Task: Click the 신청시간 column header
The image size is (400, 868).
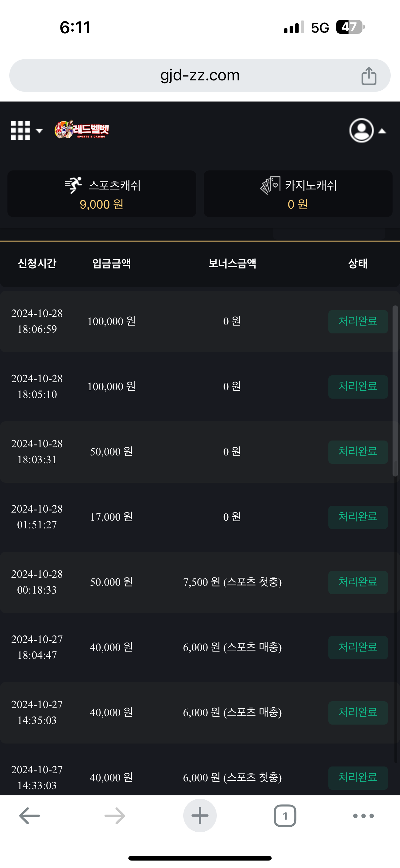Action: [x=37, y=264]
